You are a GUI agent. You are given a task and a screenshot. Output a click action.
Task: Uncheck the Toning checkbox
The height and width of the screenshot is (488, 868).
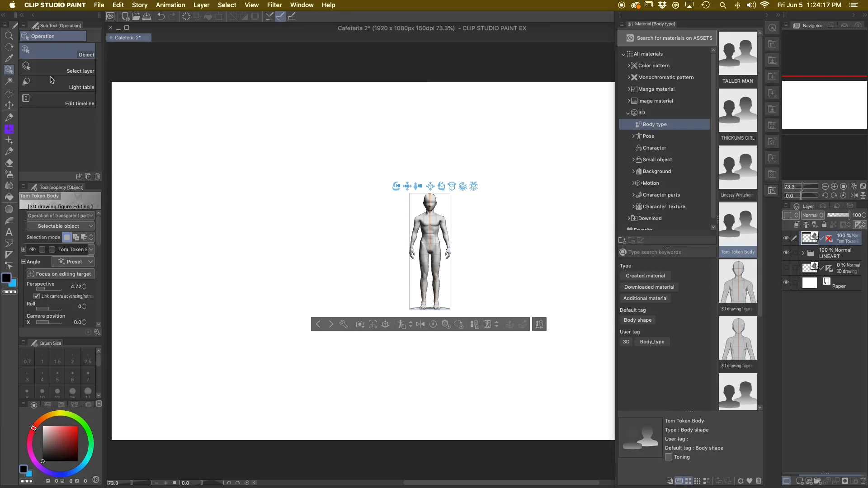pyautogui.click(x=670, y=457)
